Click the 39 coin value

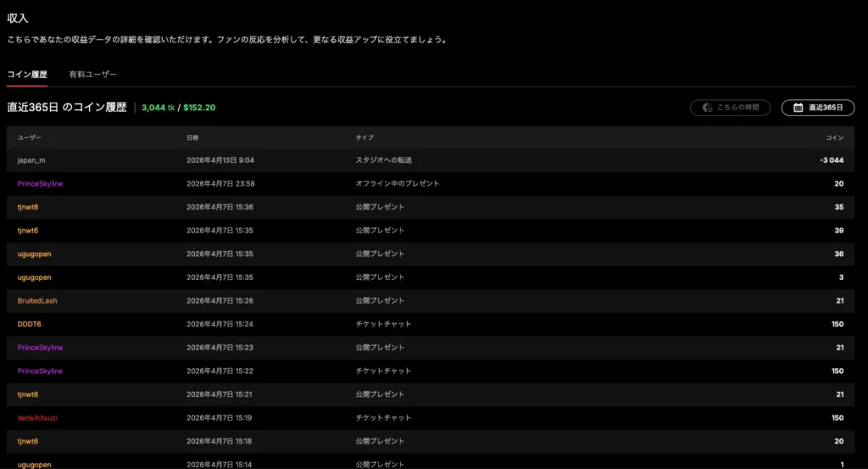click(x=839, y=231)
